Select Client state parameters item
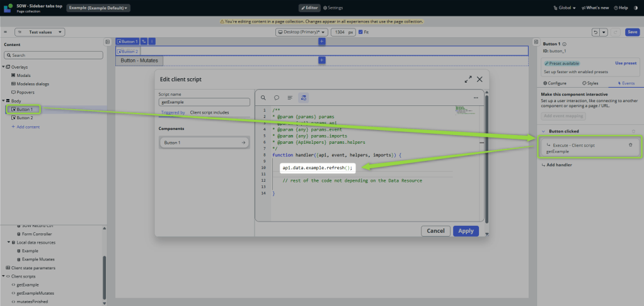This screenshot has height=306, width=644. pyautogui.click(x=33, y=268)
